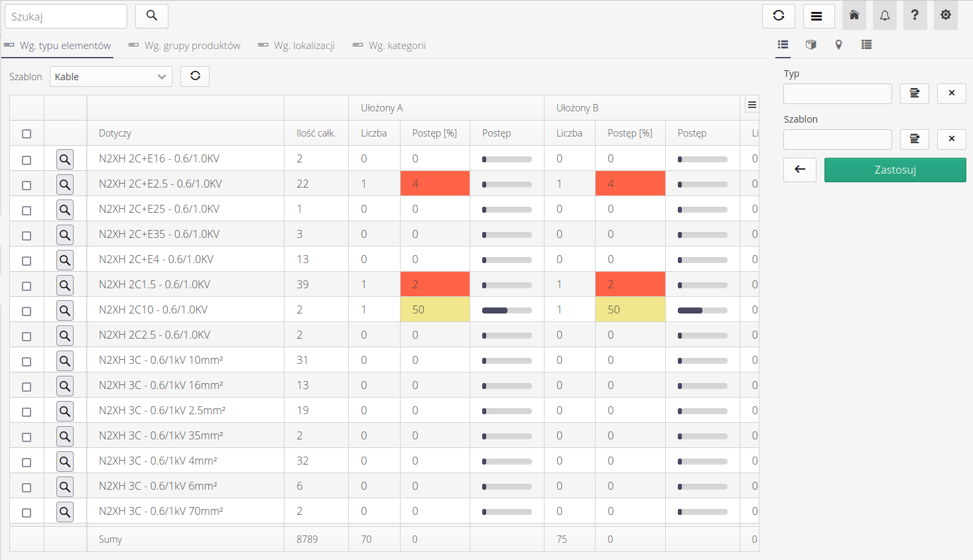Open the selection list next to Typ field

pyautogui.click(x=914, y=93)
